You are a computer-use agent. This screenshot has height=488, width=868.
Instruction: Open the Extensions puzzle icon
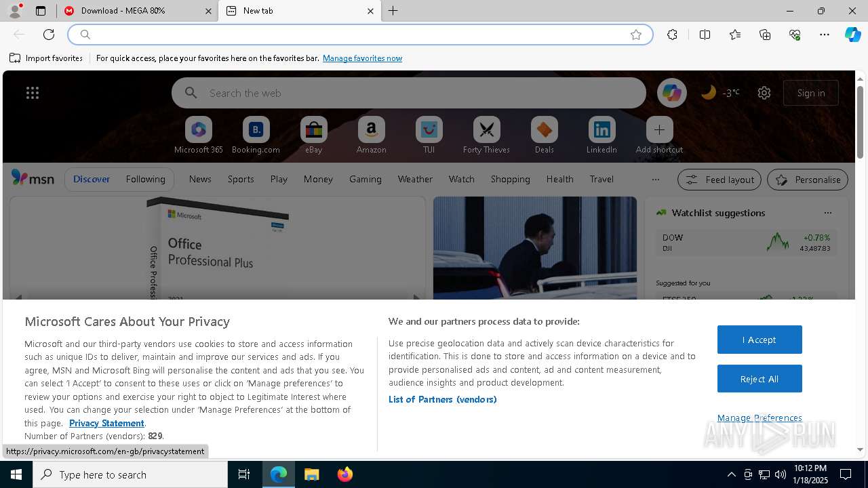(x=672, y=35)
